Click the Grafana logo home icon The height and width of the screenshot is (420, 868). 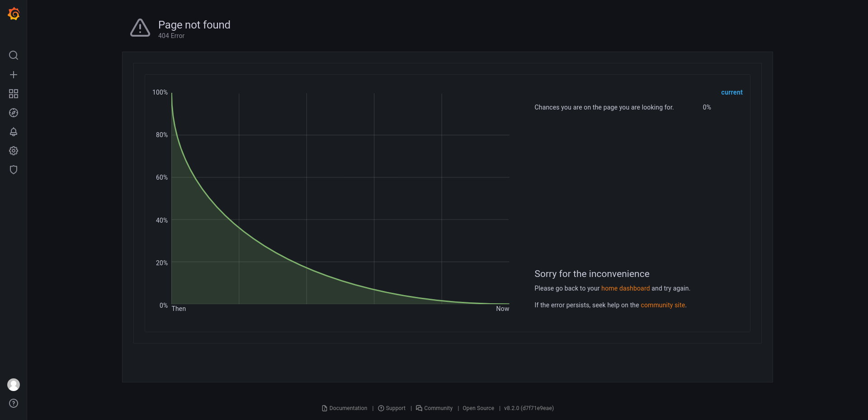tap(14, 14)
